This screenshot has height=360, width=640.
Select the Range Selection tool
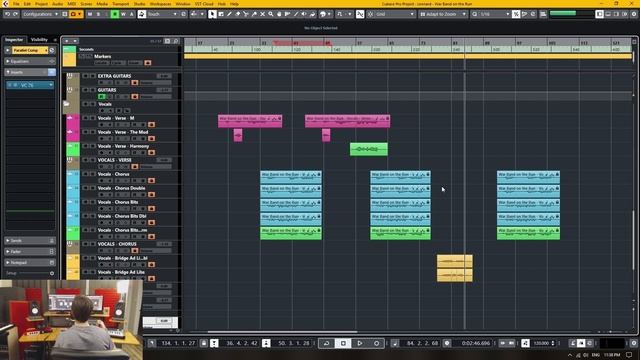(221, 14)
